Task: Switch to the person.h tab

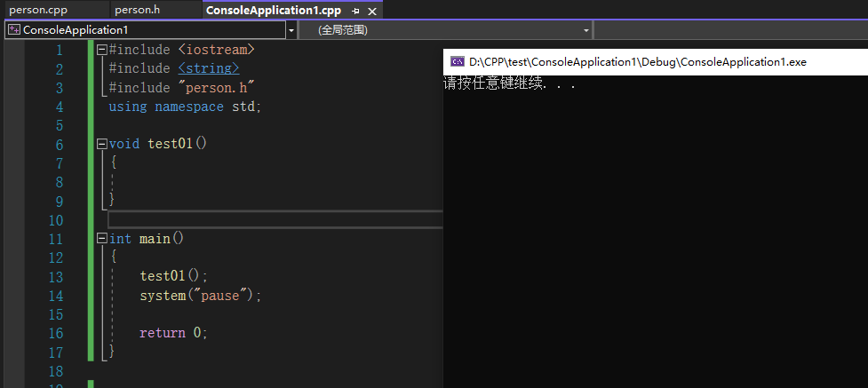Action: [137, 11]
